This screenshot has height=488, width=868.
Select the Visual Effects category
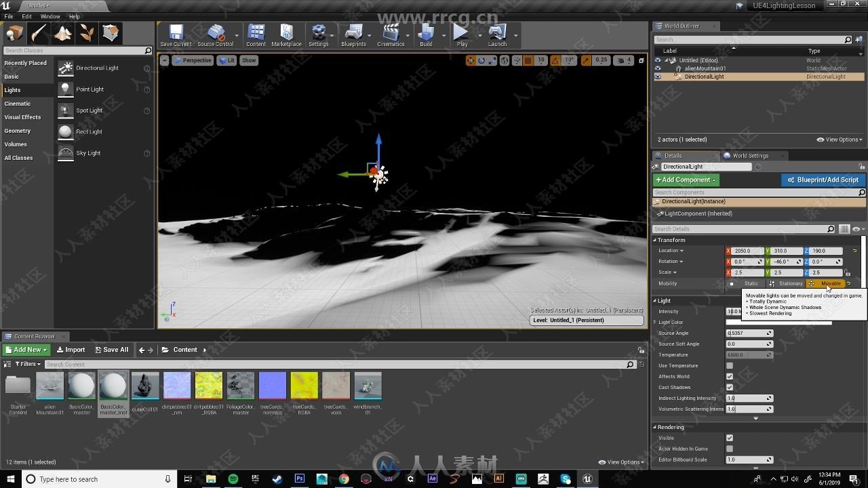point(22,117)
